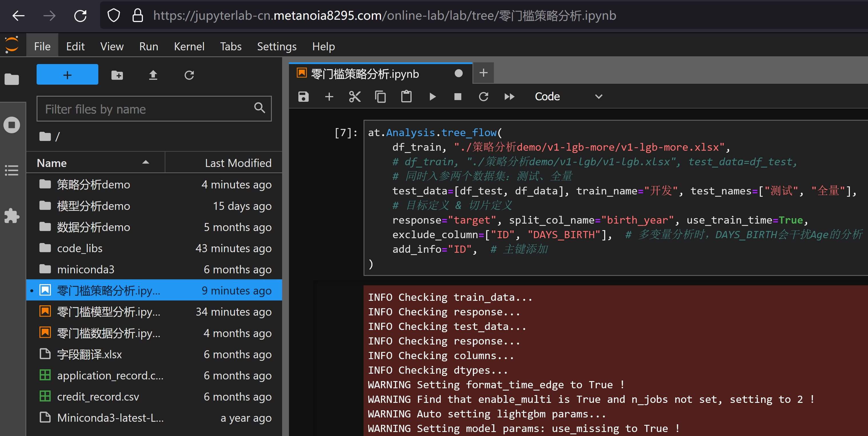Click the paste cell clipboard icon
Screen dimensions: 868x436
click(x=406, y=97)
